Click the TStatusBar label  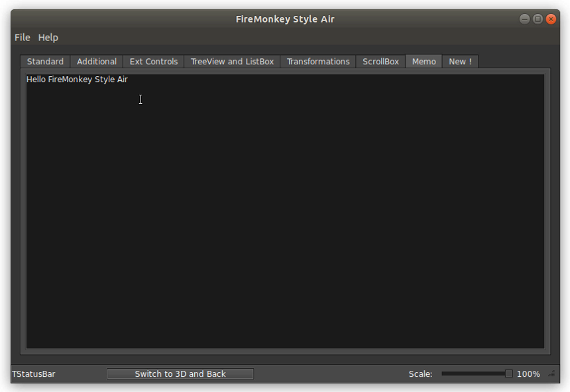pos(33,374)
